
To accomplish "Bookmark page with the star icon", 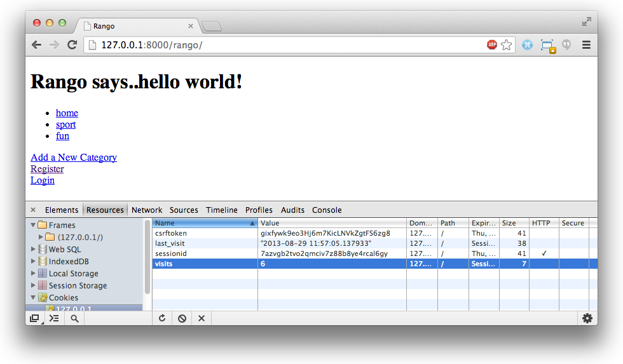I will 506,45.
